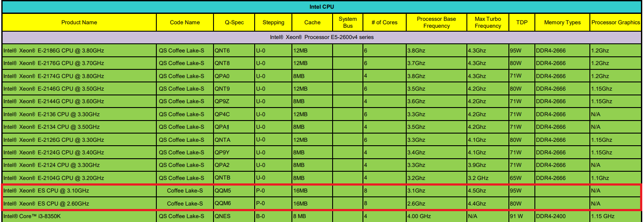644x222 pixels.
Task: Click the 1.15 GHz graphics cell
Action: tap(615, 216)
